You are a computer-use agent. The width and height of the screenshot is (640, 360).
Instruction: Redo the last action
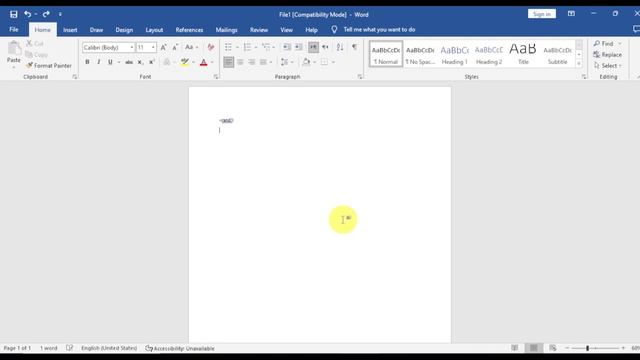pyautogui.click(x=46, y=14)
